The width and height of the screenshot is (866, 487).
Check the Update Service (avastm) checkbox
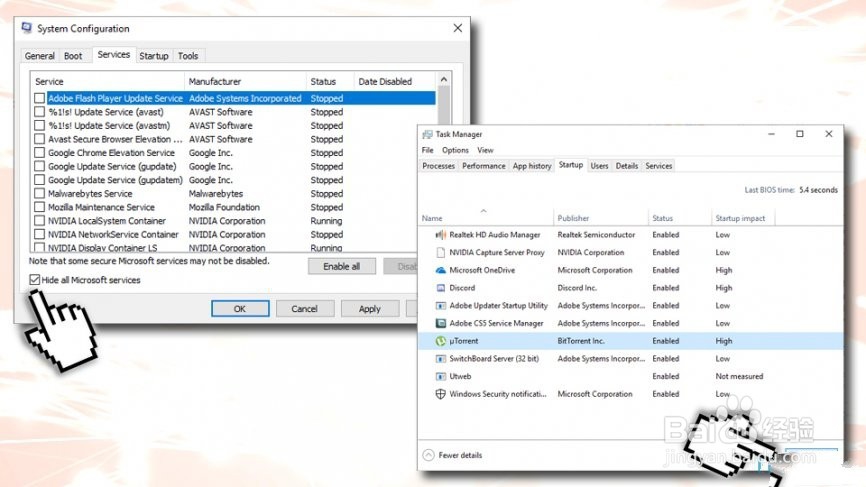click(39, 125)
